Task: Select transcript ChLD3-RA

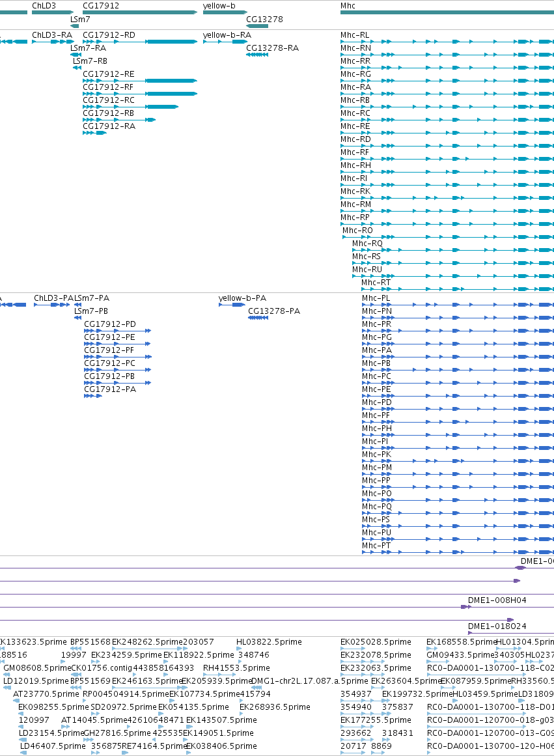Action: pos(52,35)
